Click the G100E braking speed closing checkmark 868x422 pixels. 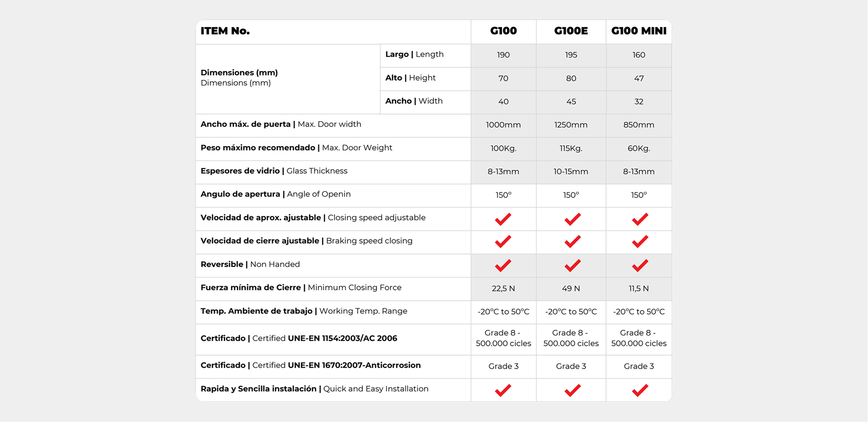tap(572, 242)
